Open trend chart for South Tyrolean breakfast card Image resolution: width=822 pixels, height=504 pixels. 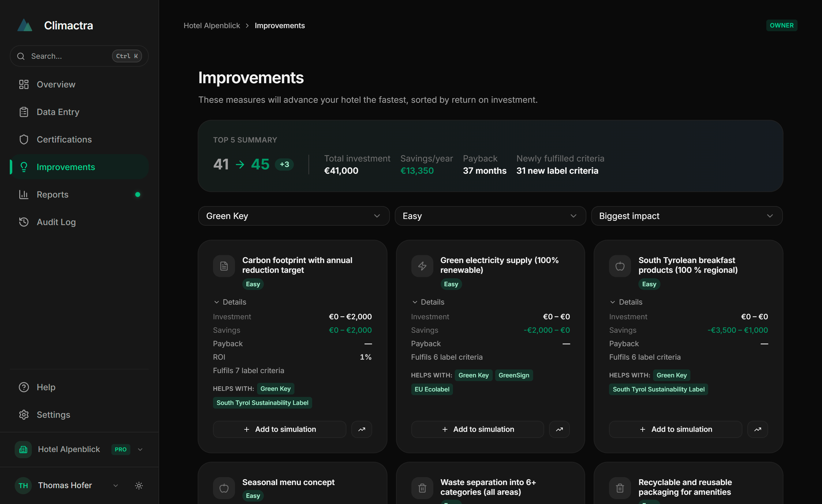coord(758,429)
